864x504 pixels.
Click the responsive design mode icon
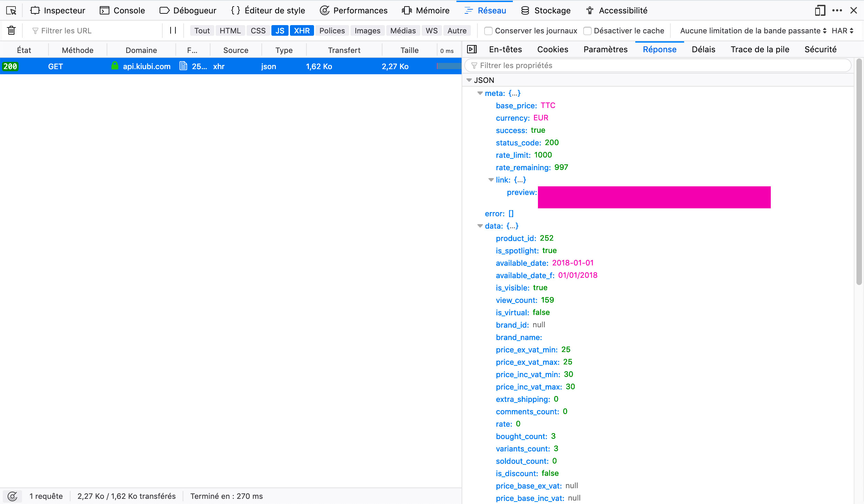click(820, 11)
